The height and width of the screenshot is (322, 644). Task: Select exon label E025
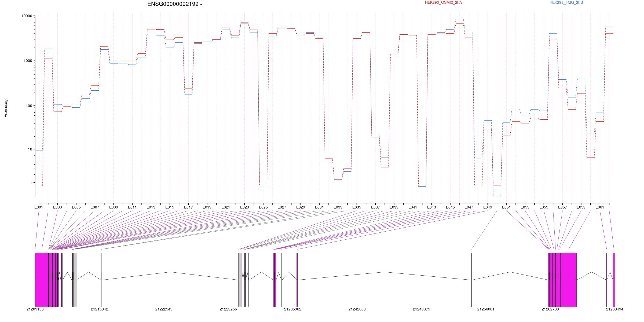pos(263,207)
